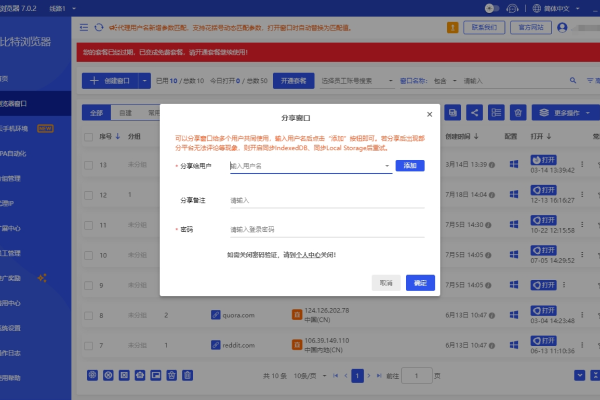Image resolution: width=600 pixels, height=400 pixels.
Task: Click the filter icon beside search
Action: (x=590, y=80)
